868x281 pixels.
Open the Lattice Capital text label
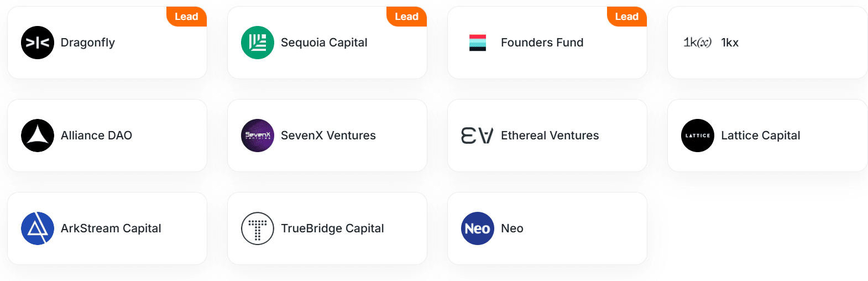coord(761,136)
